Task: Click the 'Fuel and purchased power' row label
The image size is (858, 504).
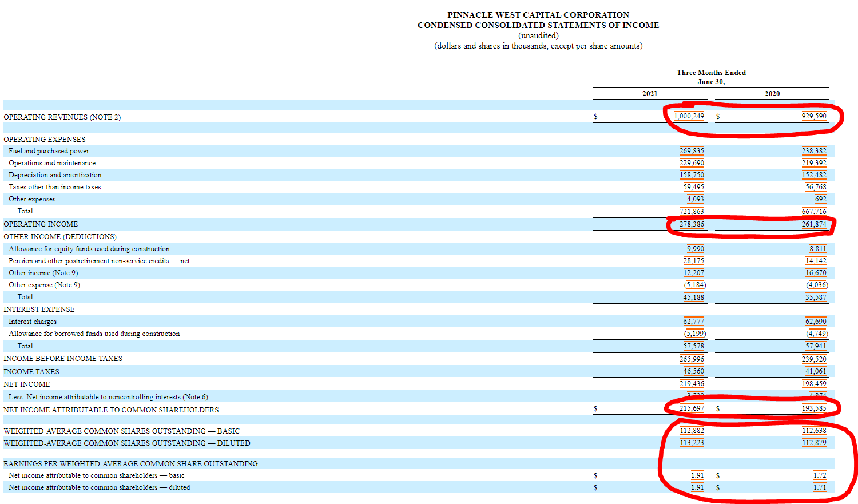Action: (x=49, y=151)
